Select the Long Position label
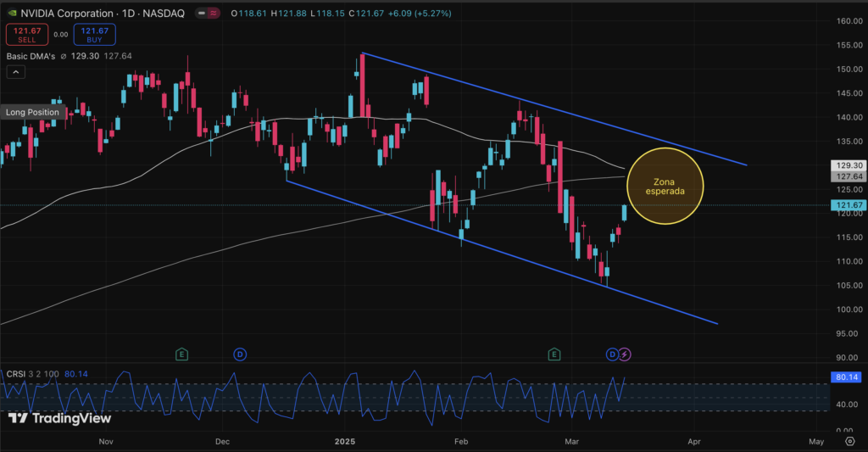868x452 pixels. coord(33,112)
